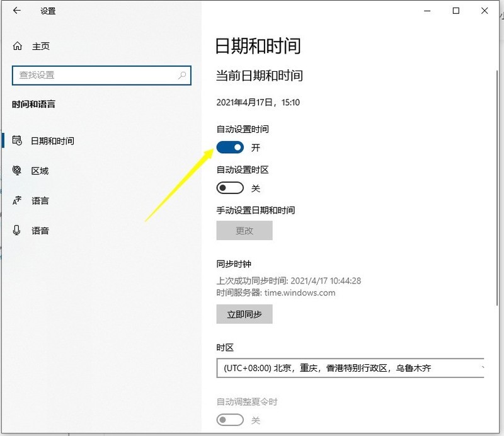
Task: Select 日期和时间 from the sidebar
Action: (x=54, y=141)
